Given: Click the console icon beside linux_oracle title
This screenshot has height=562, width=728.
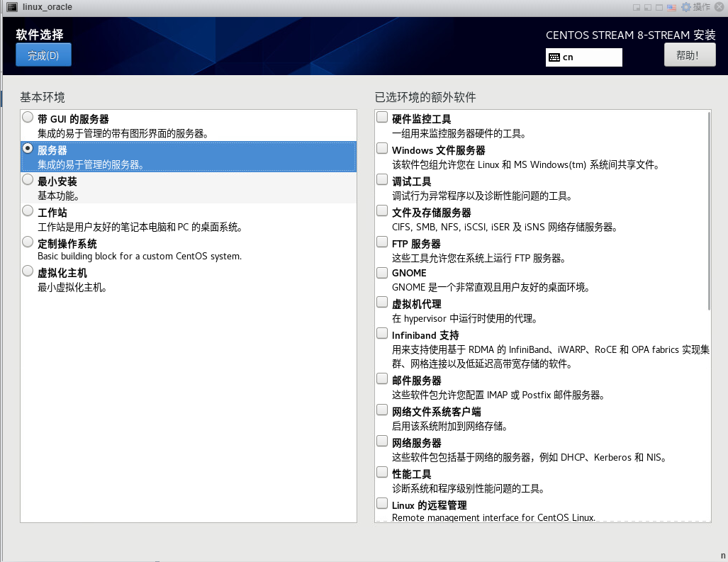Looking at the screenshot, I should (x=12, y=7).
